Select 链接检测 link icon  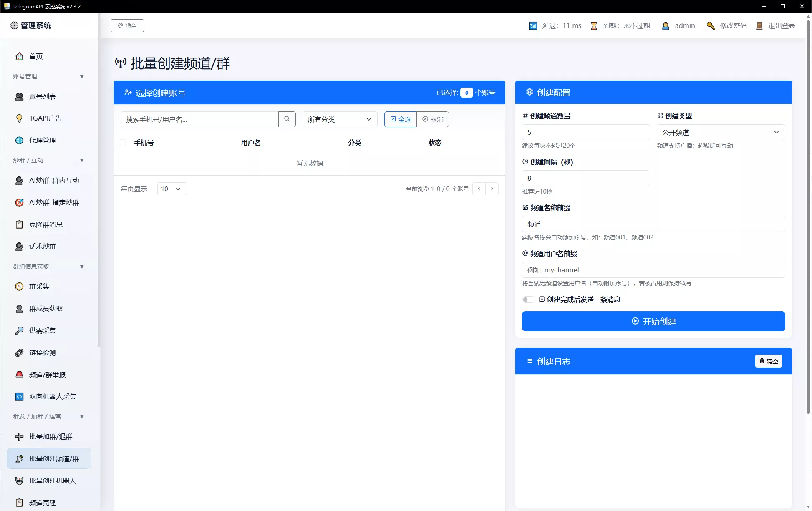pos(19,353)
